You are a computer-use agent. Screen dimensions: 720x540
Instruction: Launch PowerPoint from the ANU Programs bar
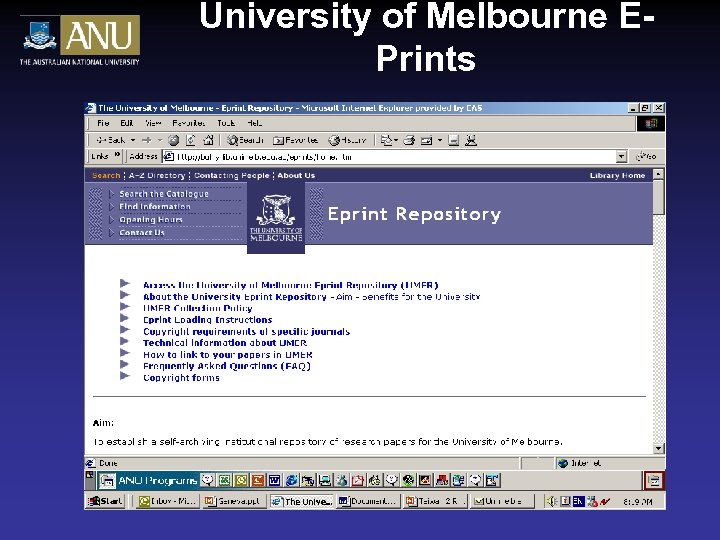[x=258, y=481]
